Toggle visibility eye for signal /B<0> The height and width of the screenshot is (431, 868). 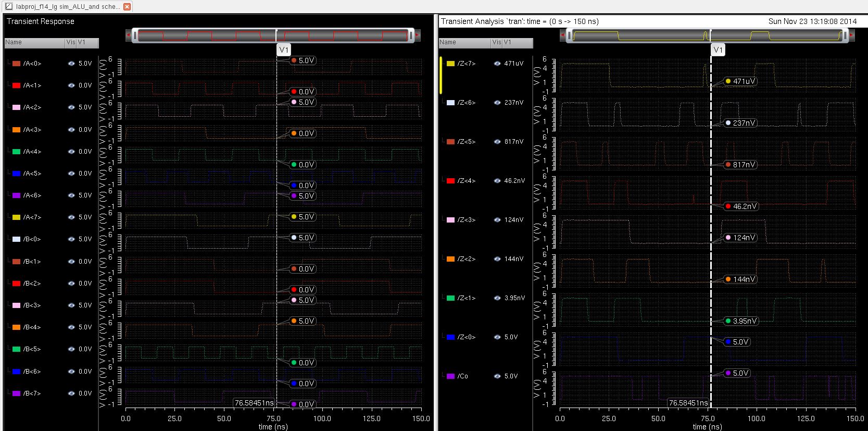tap(71, 239)
